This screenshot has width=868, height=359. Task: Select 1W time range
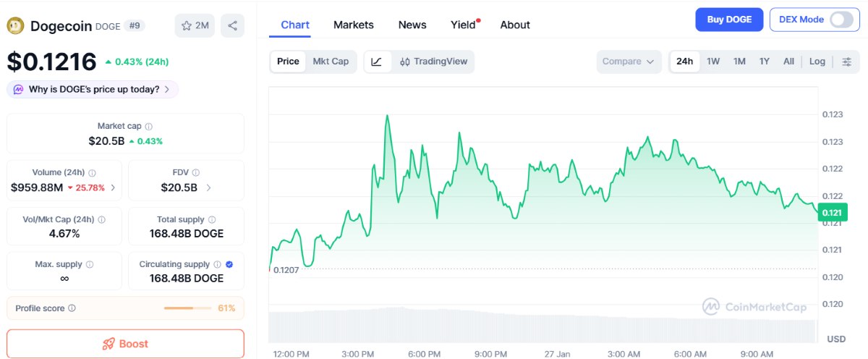point(713,62)
